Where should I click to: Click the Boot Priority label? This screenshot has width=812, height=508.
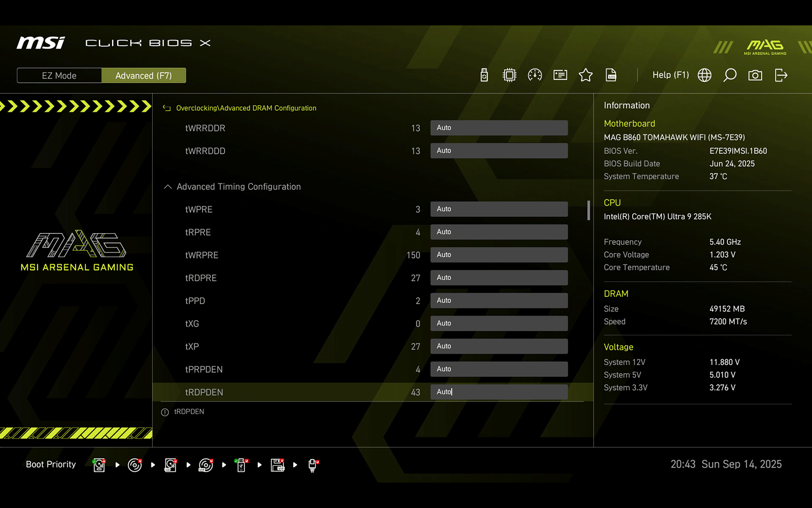[51, 464]
